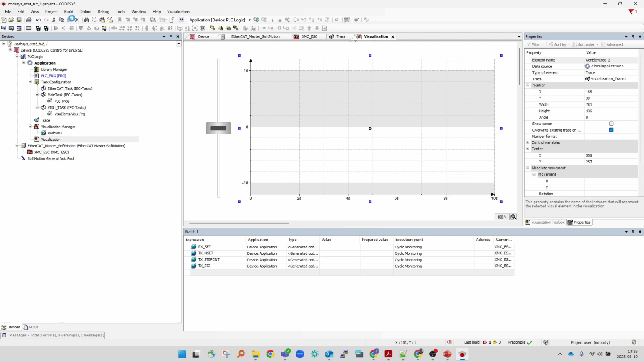
Task: Enable the Advanced properties toggle
Action: (604, 44)
